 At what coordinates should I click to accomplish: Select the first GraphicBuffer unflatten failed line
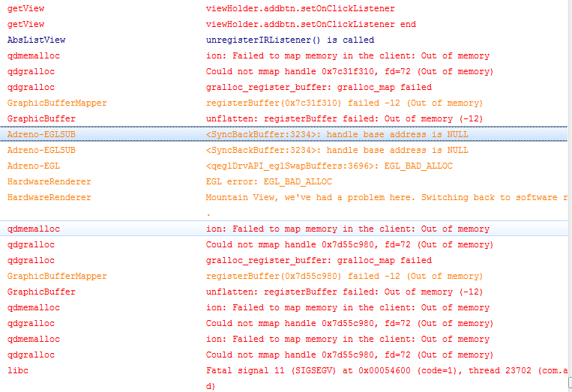coord(344,118)
